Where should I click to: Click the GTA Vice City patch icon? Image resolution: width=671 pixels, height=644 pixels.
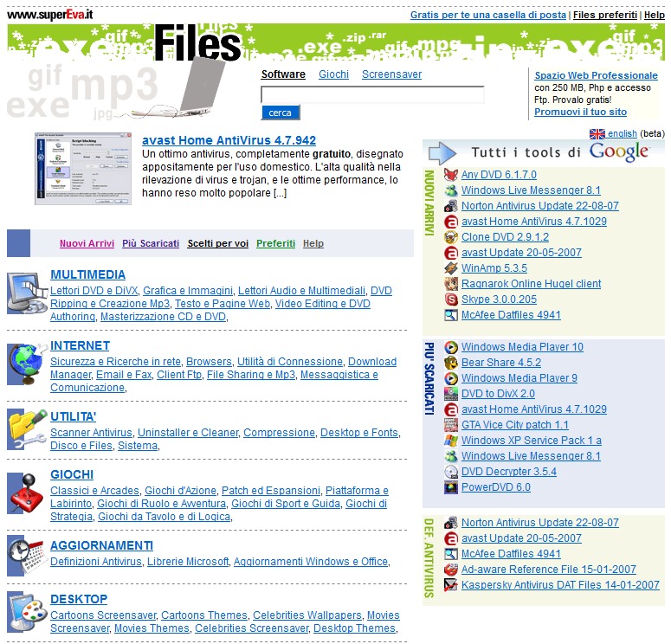[x=450, y=425]
